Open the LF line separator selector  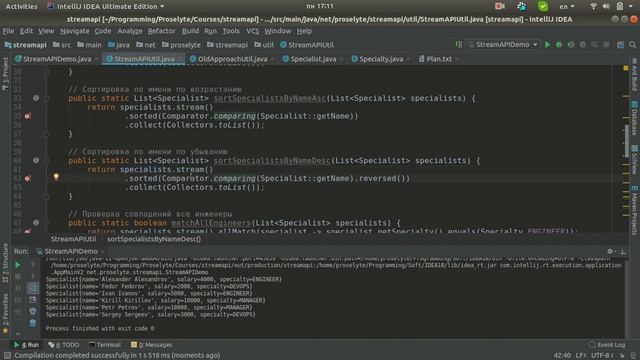pyautogui.click(x=581, y=356)
